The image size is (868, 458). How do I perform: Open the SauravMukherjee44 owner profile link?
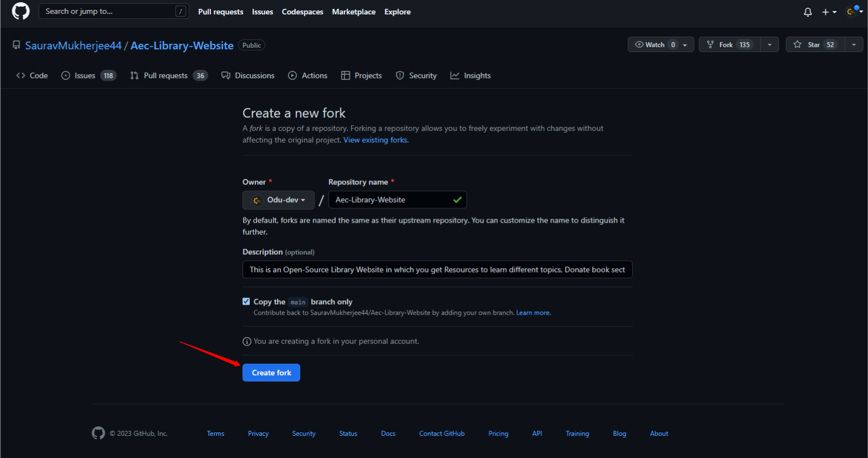pyautogui.click(x=73, y=46)
